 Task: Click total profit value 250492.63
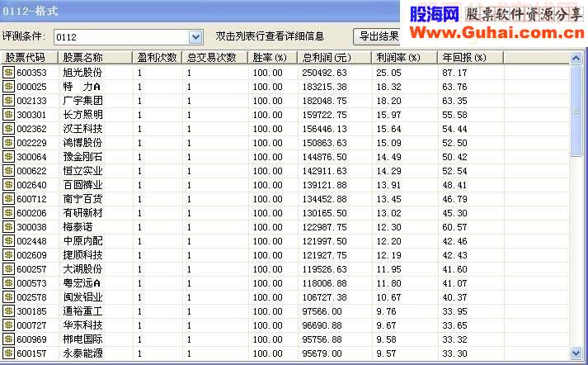click(x=324, y=73)
